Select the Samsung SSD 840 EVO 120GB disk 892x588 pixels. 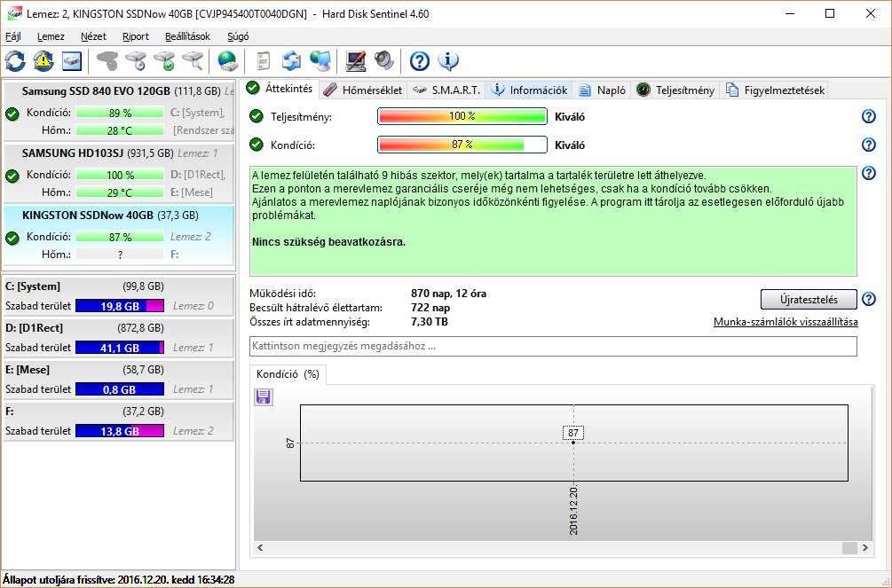[118, 111]
